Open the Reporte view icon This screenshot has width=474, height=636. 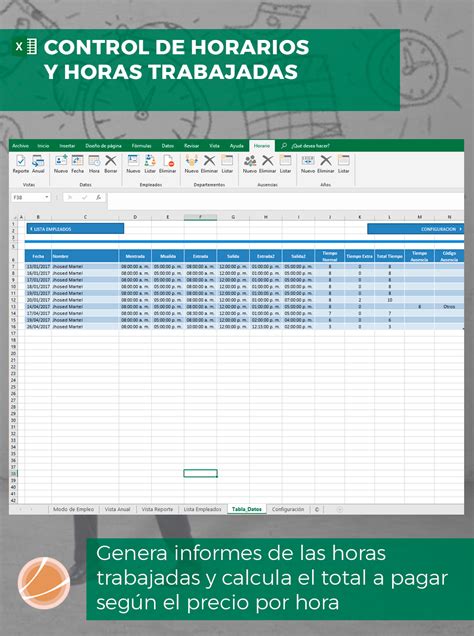coord(20,164)
